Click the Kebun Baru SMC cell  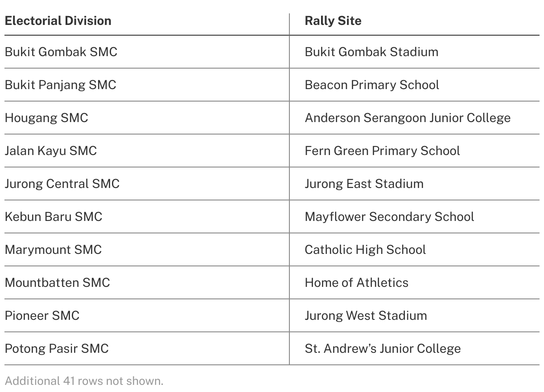[x=54, y=216]
